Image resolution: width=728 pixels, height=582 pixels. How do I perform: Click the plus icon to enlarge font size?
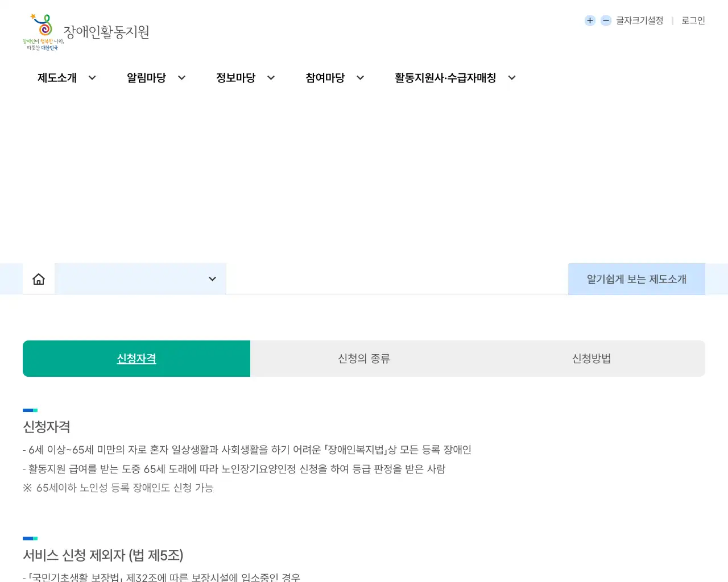point(590,20)
